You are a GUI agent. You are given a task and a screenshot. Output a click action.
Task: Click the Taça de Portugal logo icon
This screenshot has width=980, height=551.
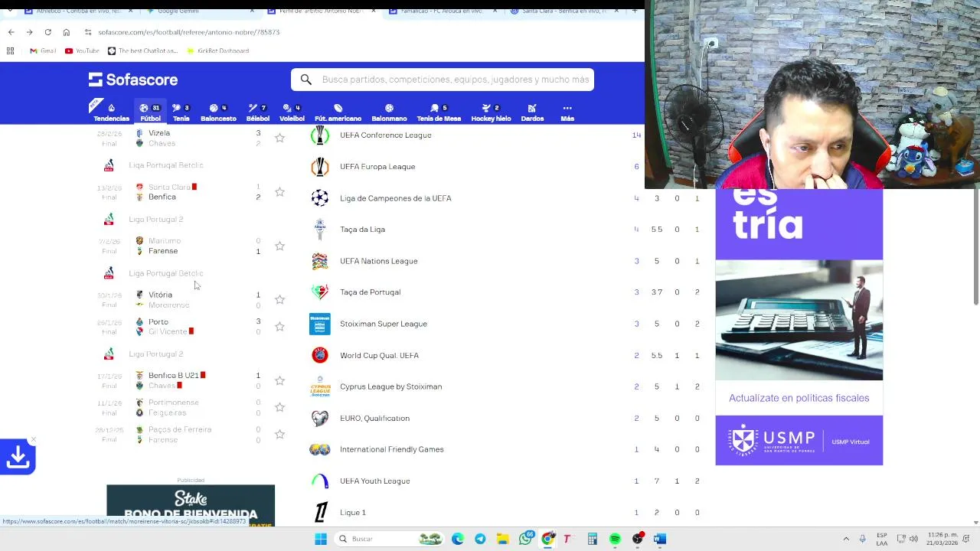click(x=320, y=292)
